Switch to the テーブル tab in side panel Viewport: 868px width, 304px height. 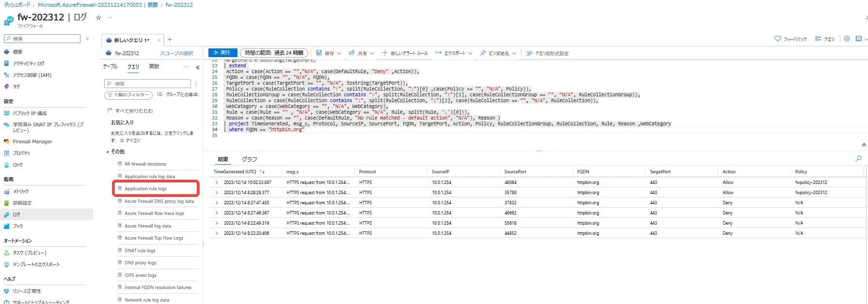click(x=110, y=66)
